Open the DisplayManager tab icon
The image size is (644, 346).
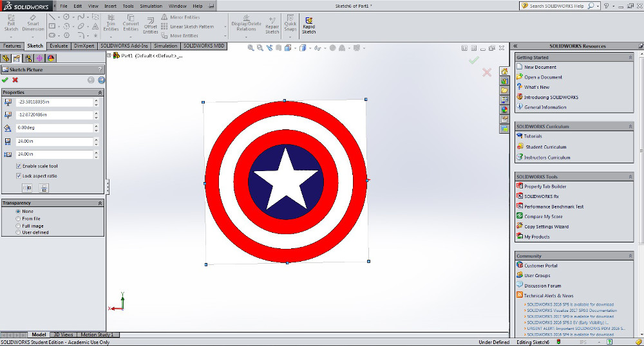[x=51, y=59]
